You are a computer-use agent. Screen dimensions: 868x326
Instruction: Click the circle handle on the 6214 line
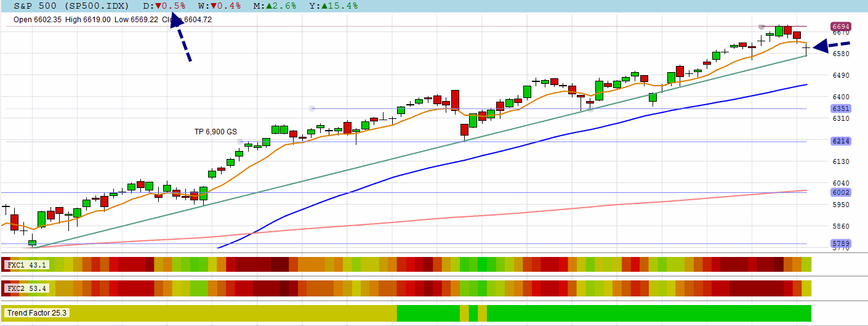point(241,142)
